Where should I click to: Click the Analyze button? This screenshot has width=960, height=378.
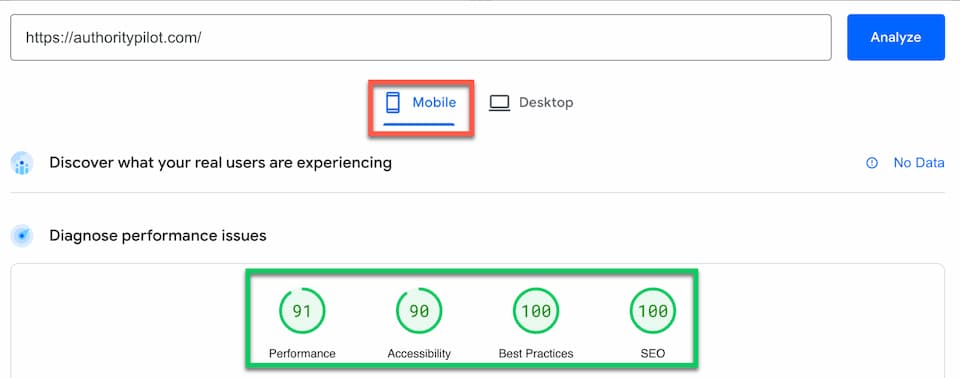point(896,37)
